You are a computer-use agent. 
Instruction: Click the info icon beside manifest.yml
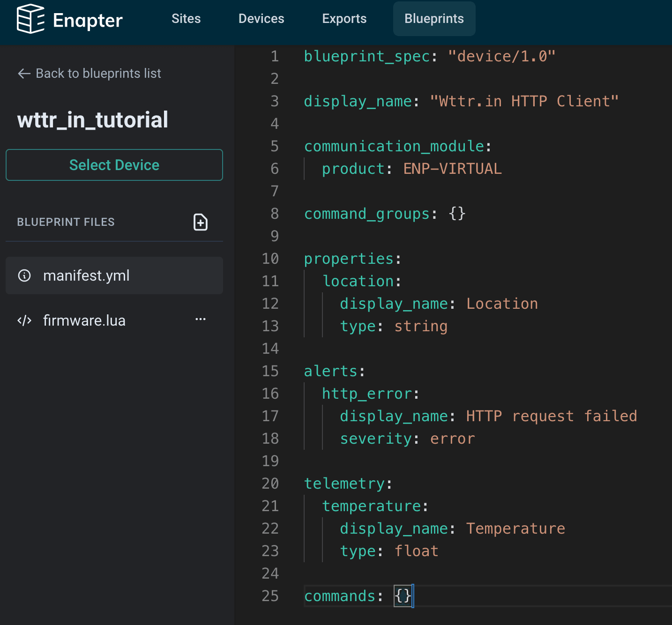click(24, 275)
